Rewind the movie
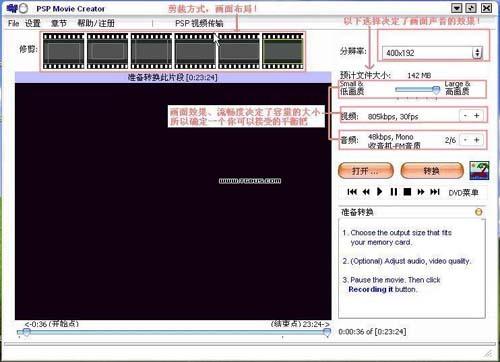Screen dimensions: 500x362 pos(366,192)
